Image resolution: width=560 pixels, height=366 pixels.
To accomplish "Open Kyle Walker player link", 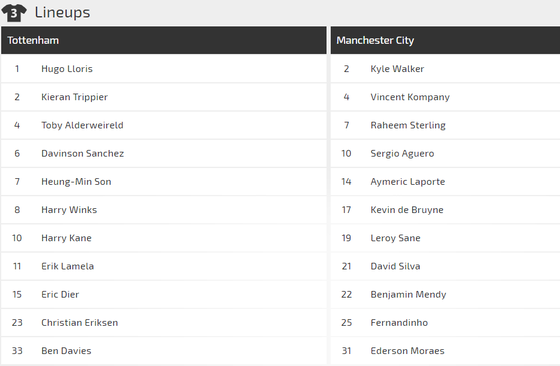I will click(x=397, y=69).
